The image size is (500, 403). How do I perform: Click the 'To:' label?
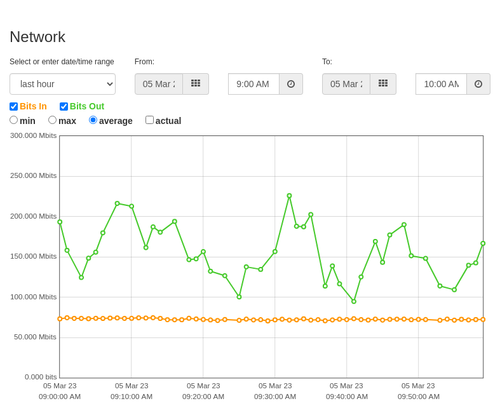[327, 62]
